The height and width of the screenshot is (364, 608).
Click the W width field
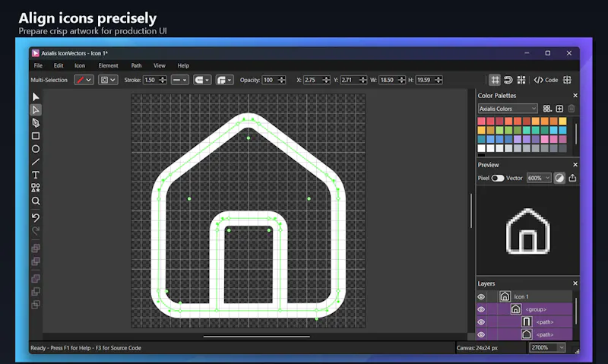click(x=388, y=80)
